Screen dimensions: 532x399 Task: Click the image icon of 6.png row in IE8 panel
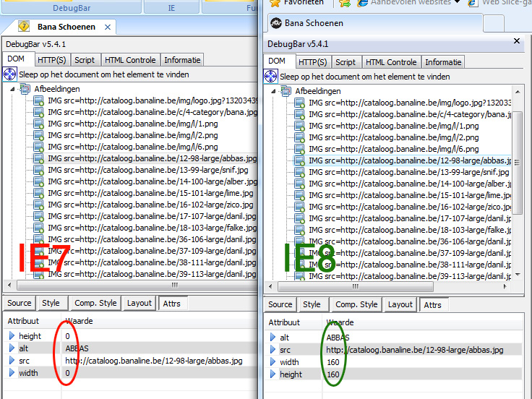[x=299, y=149]
